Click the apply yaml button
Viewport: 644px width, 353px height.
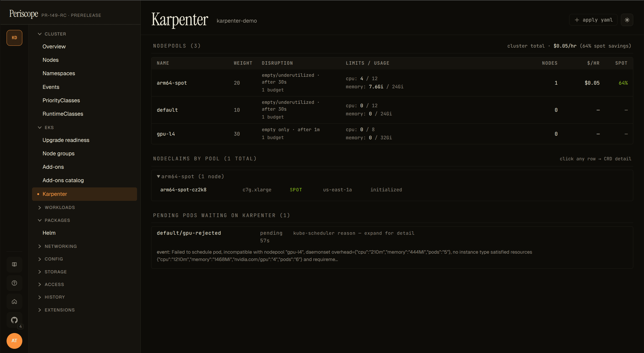coord(593,20)
